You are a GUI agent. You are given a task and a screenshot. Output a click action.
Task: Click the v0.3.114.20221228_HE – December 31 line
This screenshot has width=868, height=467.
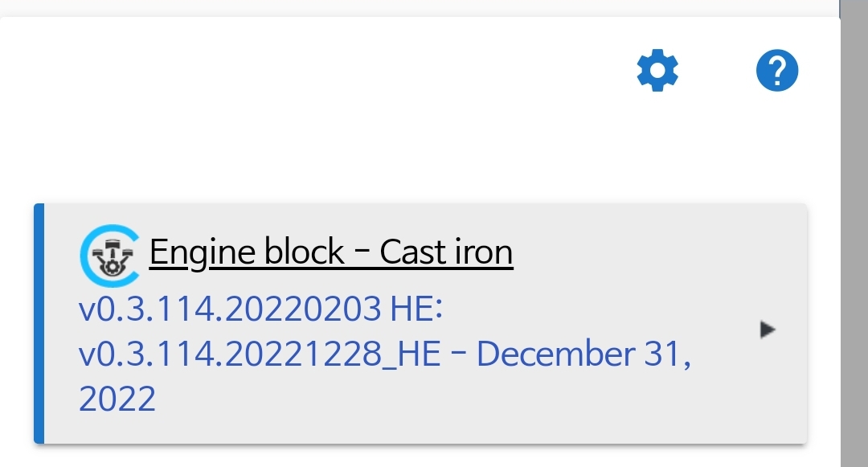point(385,354)
